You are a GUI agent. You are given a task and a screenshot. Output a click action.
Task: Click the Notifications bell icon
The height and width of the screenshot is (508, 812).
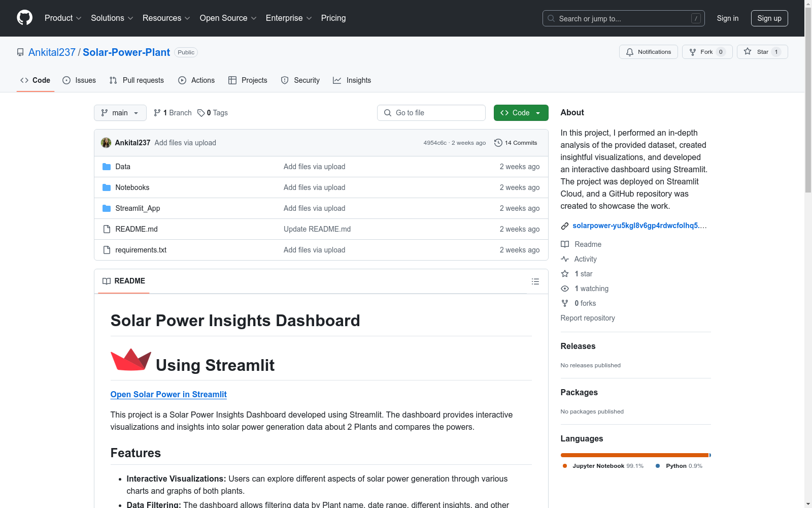tap(630, 52)
